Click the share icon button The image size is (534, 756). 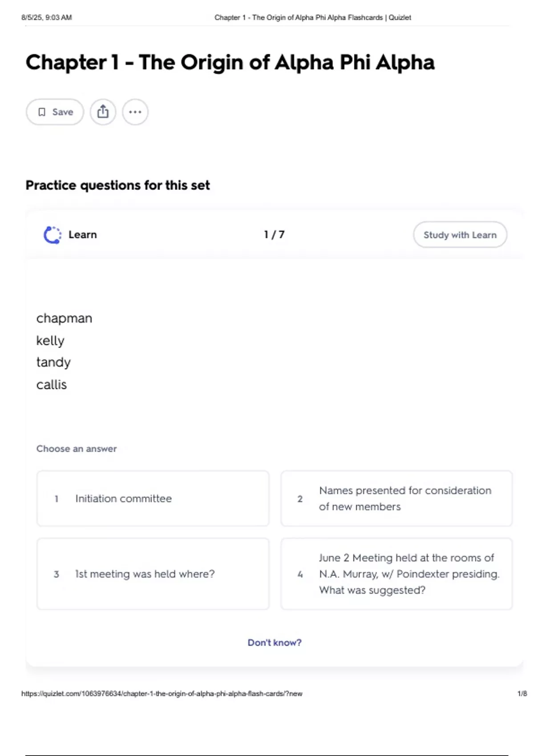[x=103, y=112]
